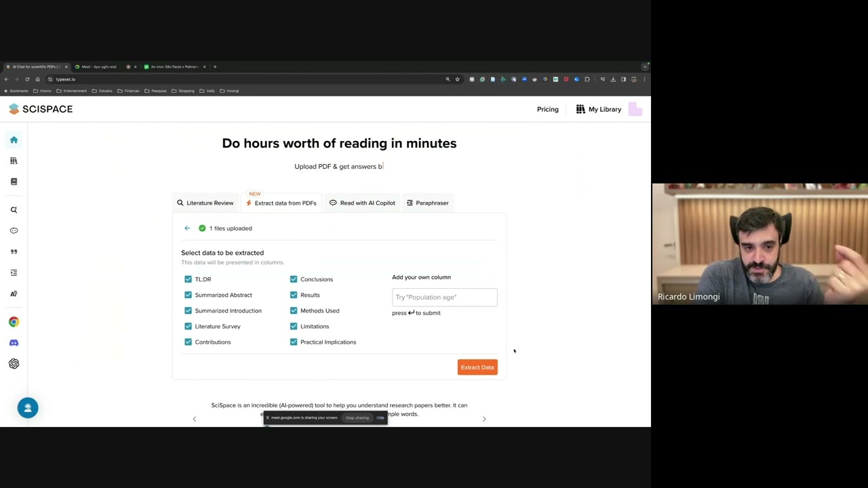The height and width of the screenshot is (488, 868).
Task: Switch to the Paraphraser tab
Action: 428,203
